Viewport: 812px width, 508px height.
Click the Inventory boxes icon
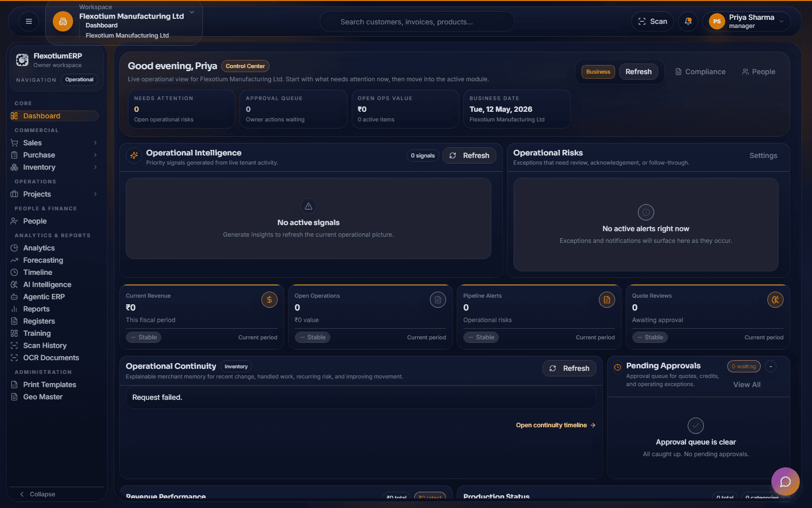[x=14, y=167]
